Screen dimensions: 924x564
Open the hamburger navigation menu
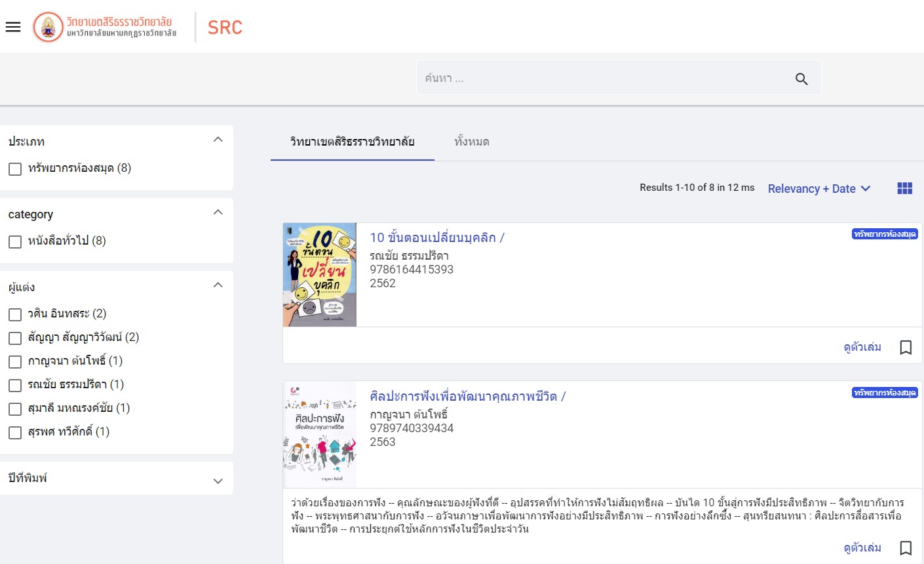tap(13, 27)
